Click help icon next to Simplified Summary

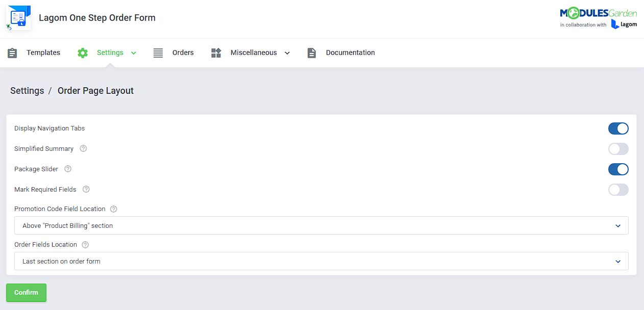[83, 148]
